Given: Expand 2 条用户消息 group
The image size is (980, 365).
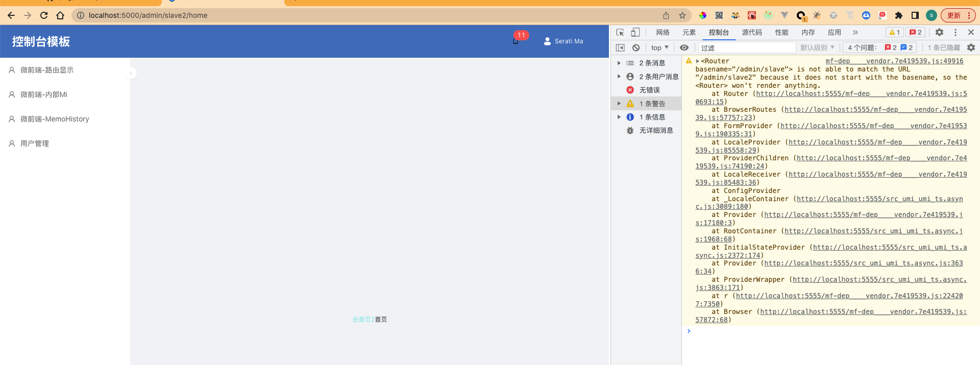Looking at the screenshot, I should pyautogui.click(x=646, y=77).
